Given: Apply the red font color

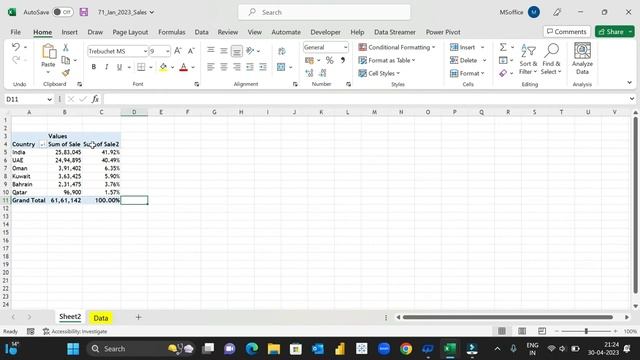Looking at the screenshot, I should [184, 67].
